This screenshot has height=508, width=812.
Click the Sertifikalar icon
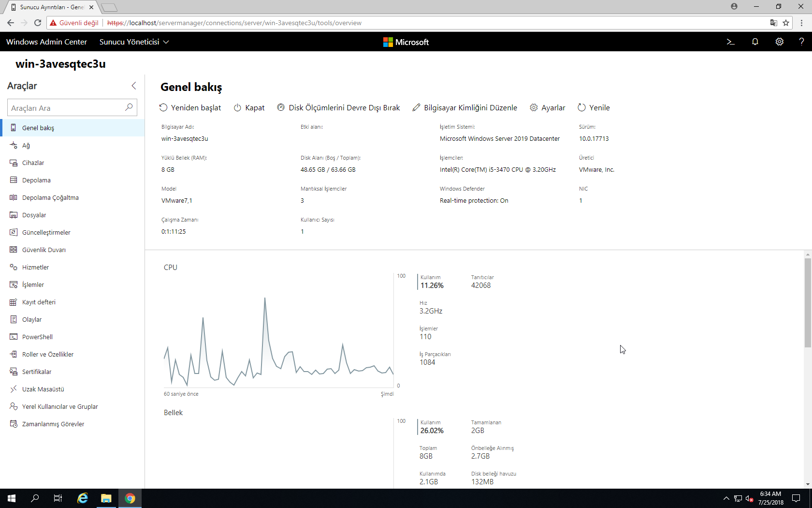pos(14,372)
